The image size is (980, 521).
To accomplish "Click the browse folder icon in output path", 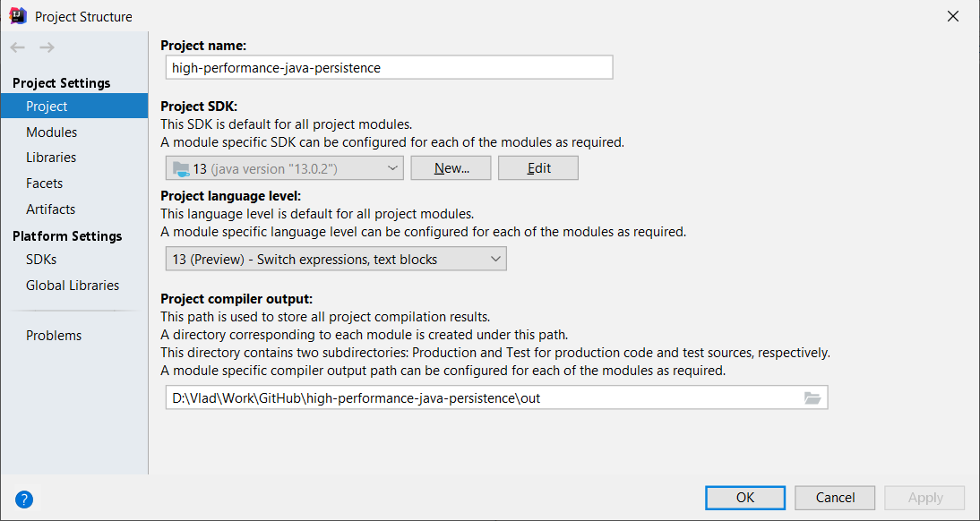I will coord(812,398).
